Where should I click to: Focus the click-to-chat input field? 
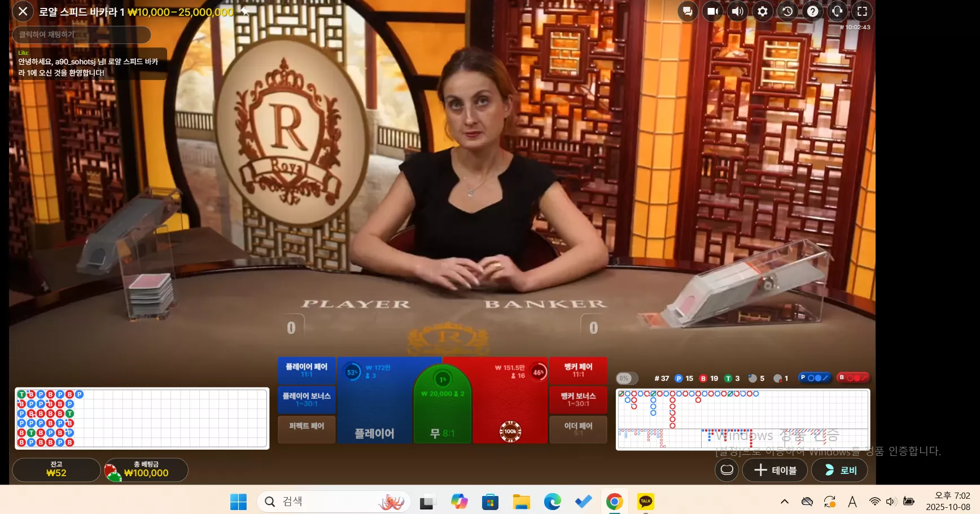coord(81,34)
